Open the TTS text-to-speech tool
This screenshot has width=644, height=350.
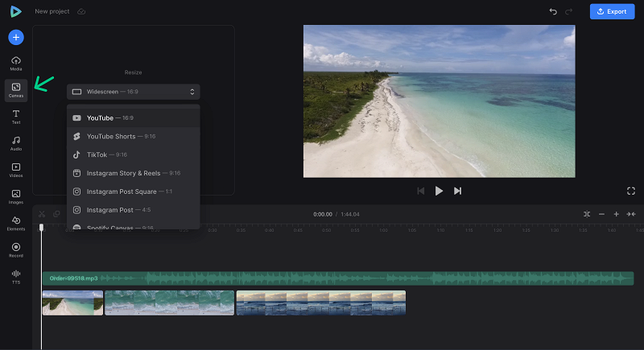(x=16, y=277)
